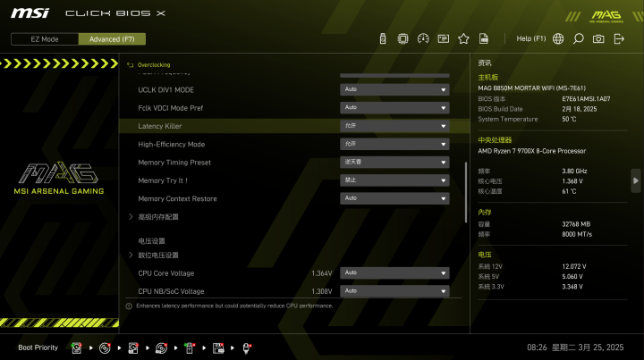The height and width of the screenshot is (360, 644).
Task: Open search with the magnifier icon
Action: (x=579, y=39)
